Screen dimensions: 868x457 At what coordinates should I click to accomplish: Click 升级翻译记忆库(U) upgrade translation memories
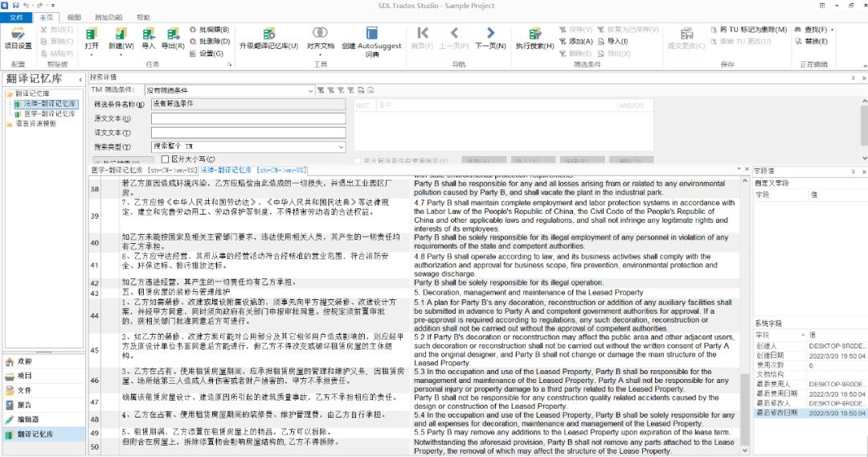tap(268, 39)
